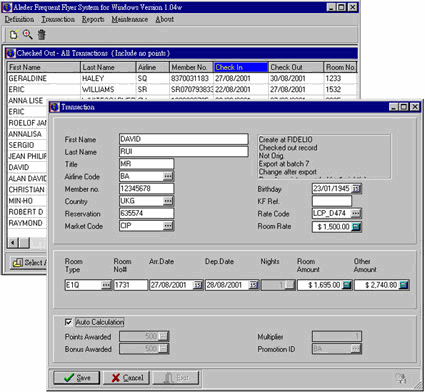Open the Airline Code lookup button

click(x=168, y=176)
